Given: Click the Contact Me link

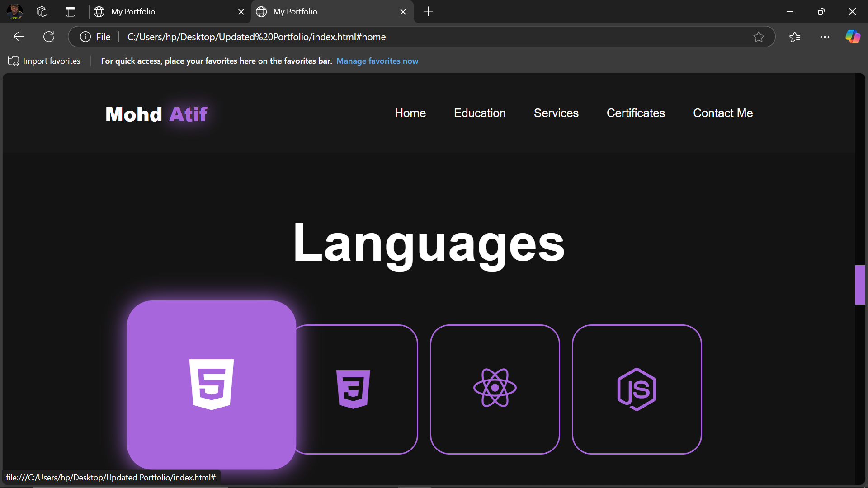Looking at the screenshot, I should (722, 113).
